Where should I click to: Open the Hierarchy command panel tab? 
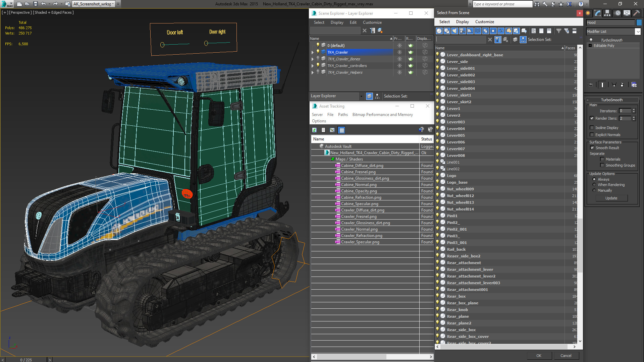(x=607, y=13)
